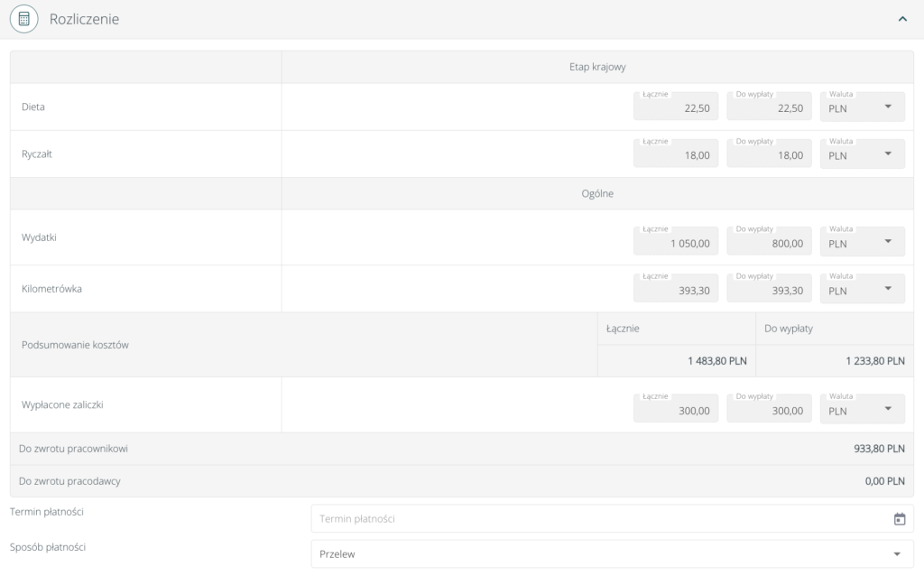Click the calculator icon beside Rozliczenie

click(x=24, y=19)
